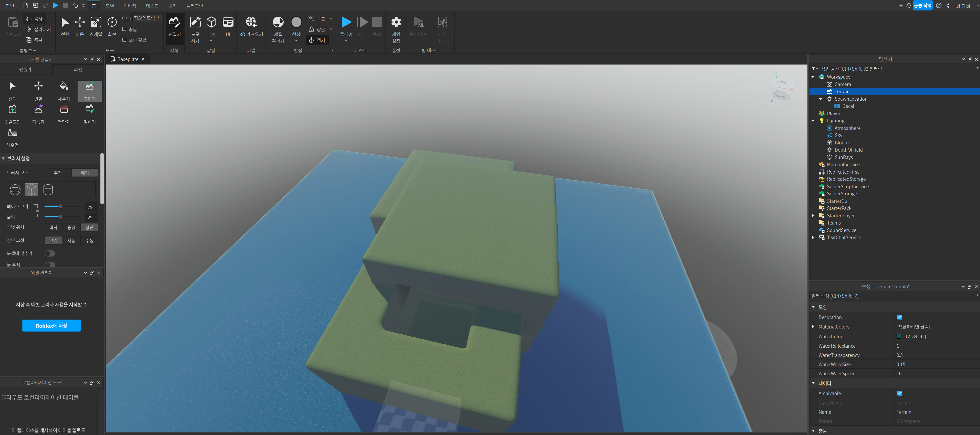Expand the MaterialColors property
The image size is (980, 435).
813,326
